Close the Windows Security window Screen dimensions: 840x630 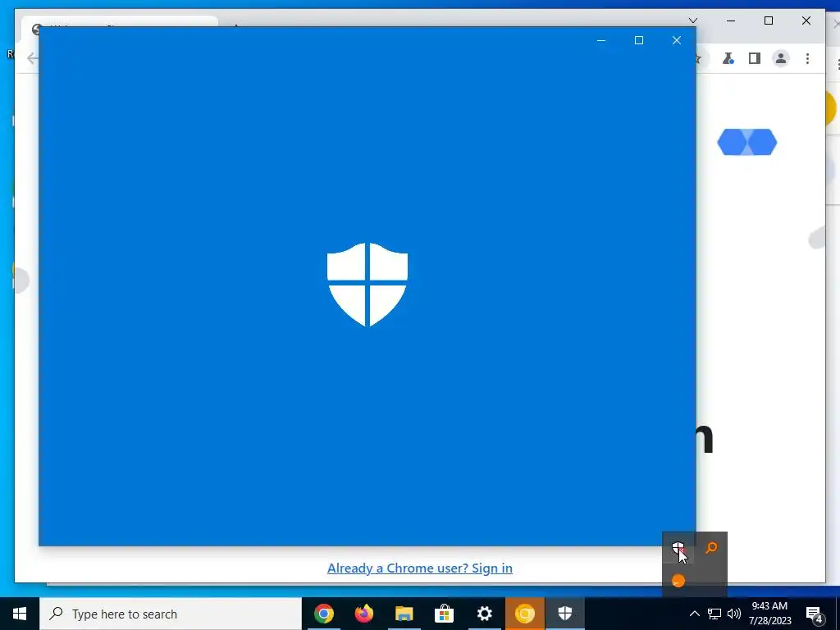click(677, 40)
